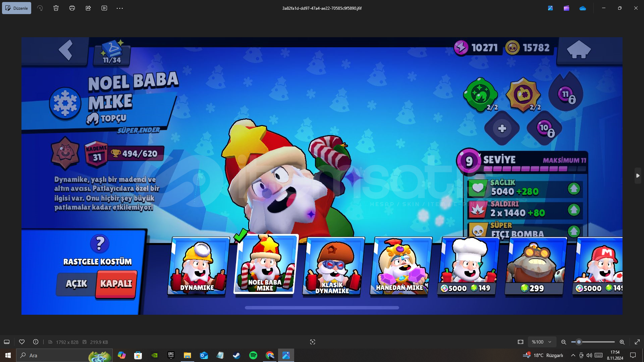The width and height of the screenshot is (644, 362).
Task: Show file info icon
Action: click(x=36, y=342)
